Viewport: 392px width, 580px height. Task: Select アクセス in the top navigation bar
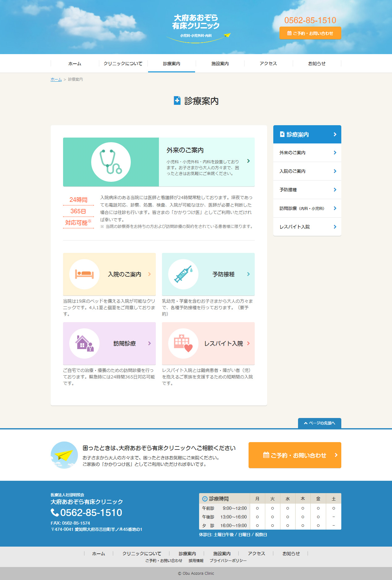click(268, 64)
